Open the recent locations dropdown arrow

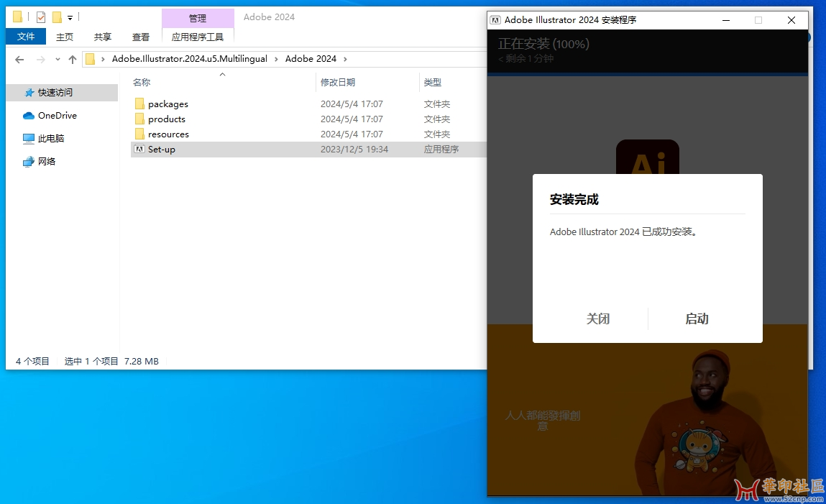coord(58,60)
